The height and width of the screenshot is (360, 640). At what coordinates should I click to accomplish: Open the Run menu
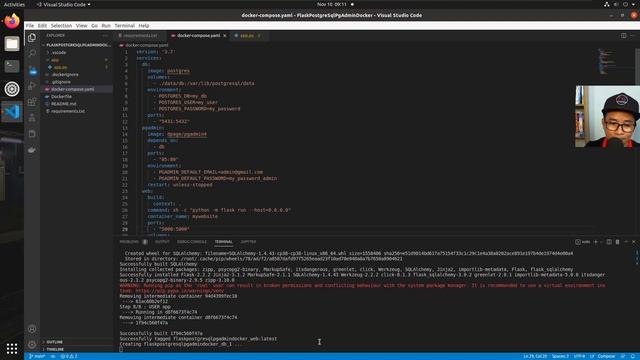(x=106, y=25)
